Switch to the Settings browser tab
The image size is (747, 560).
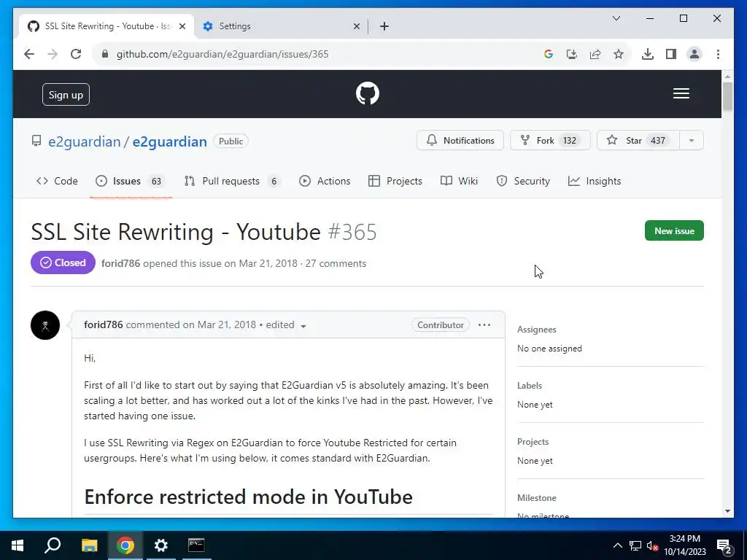coord(281,26)
